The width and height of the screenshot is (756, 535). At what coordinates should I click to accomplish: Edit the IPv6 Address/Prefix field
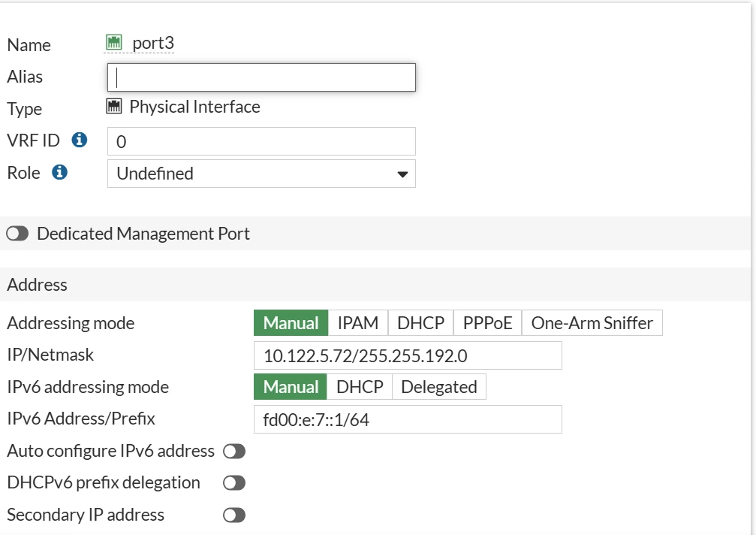pos(408,419)
